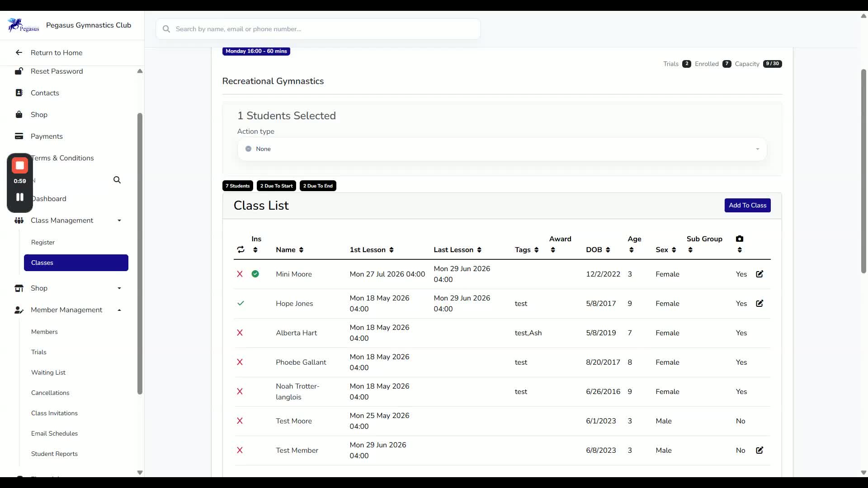Screen dimensions: 868x488
Task: Sort the class list by Name
Action: coord(290,250)
